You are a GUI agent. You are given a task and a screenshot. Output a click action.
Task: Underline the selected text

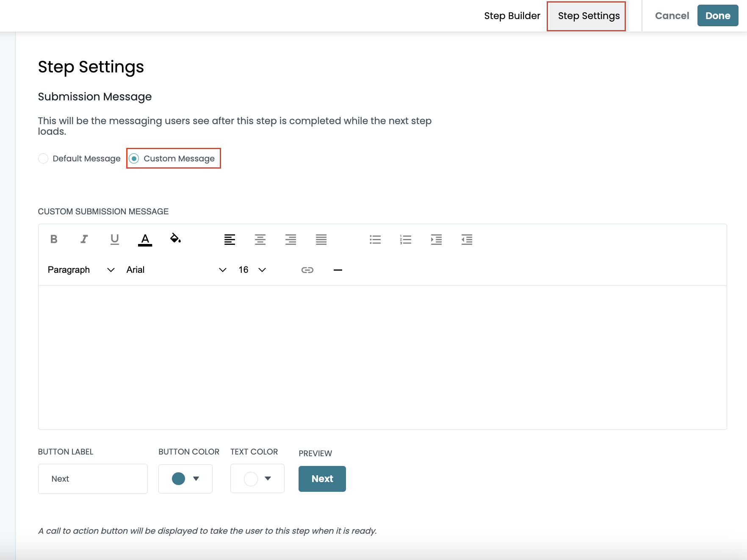(x=114, y=239)
